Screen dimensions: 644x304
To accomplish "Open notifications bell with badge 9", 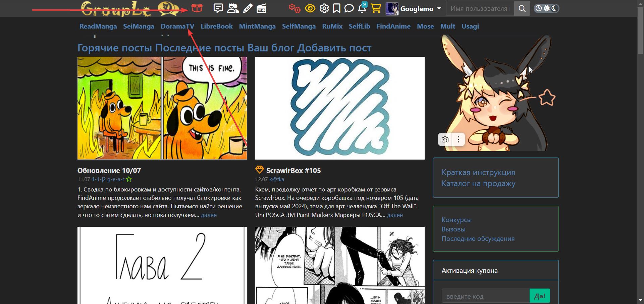I will [362, 7].
